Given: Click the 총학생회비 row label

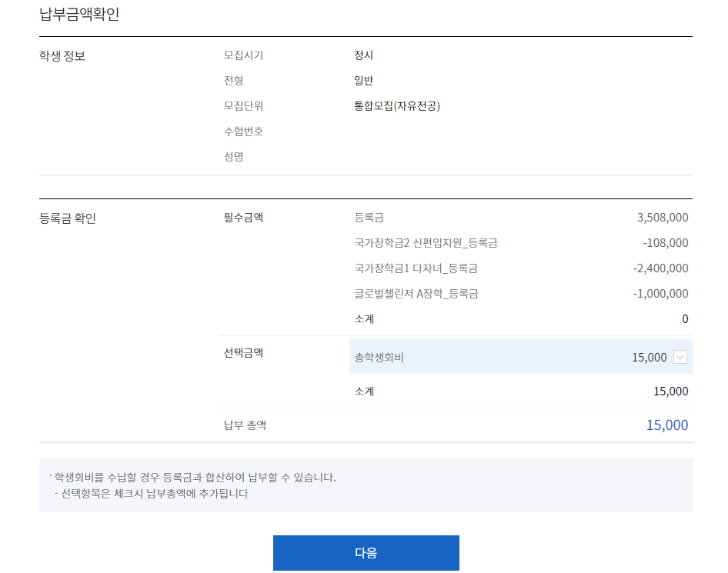Looking at the screenshot, I should pyautogui.click(x=379, y=358).
